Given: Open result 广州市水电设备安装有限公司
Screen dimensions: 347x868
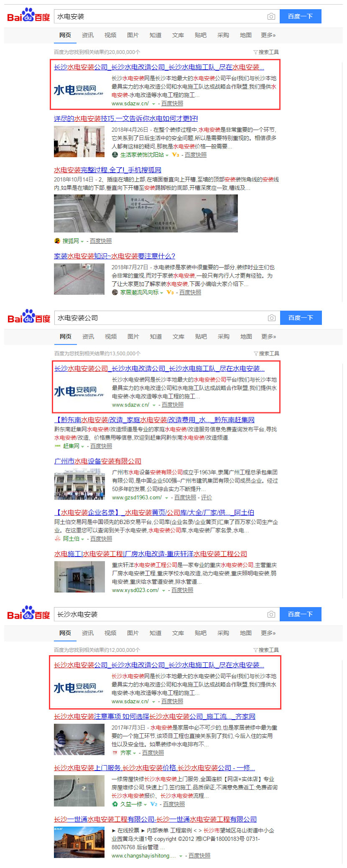Looking at the screenshot, I should 98,461.
